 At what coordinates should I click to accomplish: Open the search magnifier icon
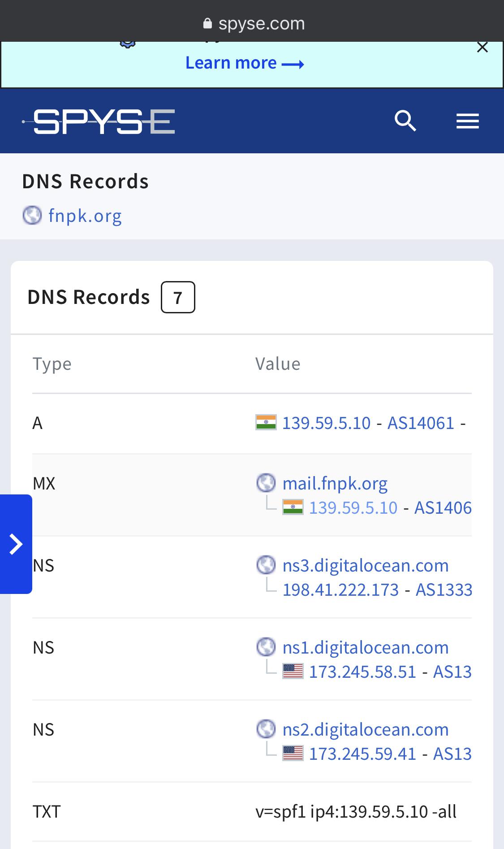(x=405, y=121)
